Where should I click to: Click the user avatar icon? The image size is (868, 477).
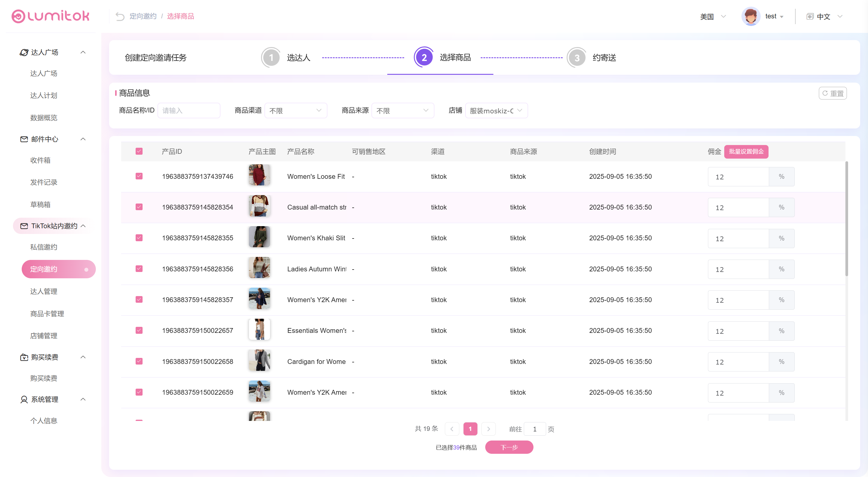click(750, 16)
